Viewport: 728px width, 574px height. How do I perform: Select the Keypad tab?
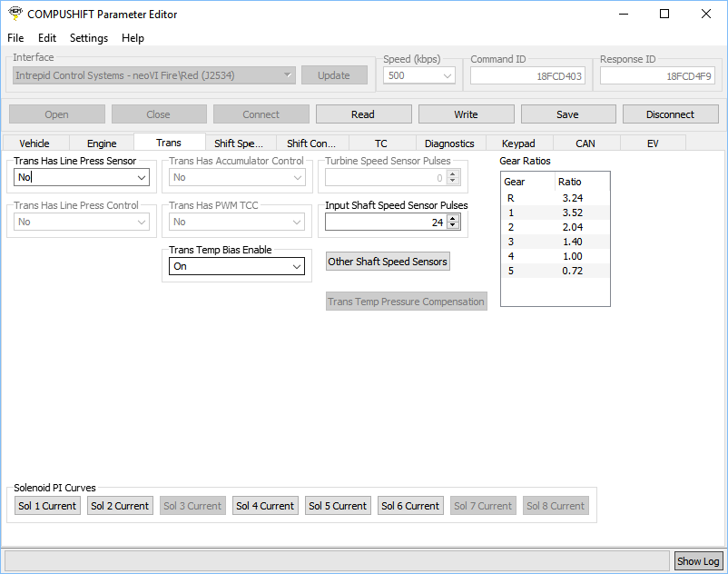[518, 143]
